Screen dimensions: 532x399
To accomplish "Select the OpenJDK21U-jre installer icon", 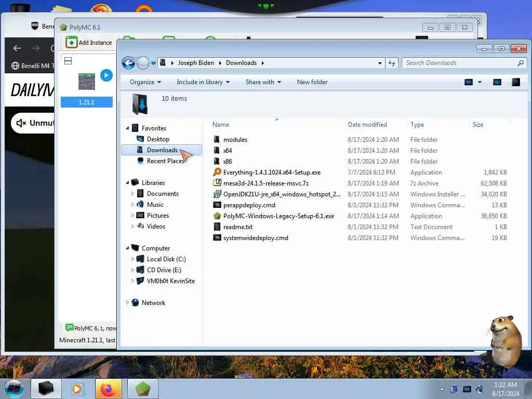I will tap(217, 194).
